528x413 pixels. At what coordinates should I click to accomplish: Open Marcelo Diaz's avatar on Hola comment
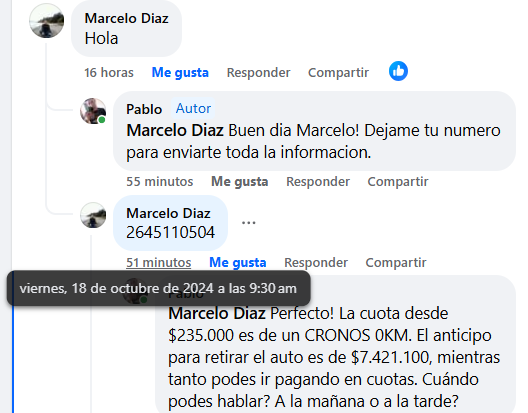(x=46, y=21)
